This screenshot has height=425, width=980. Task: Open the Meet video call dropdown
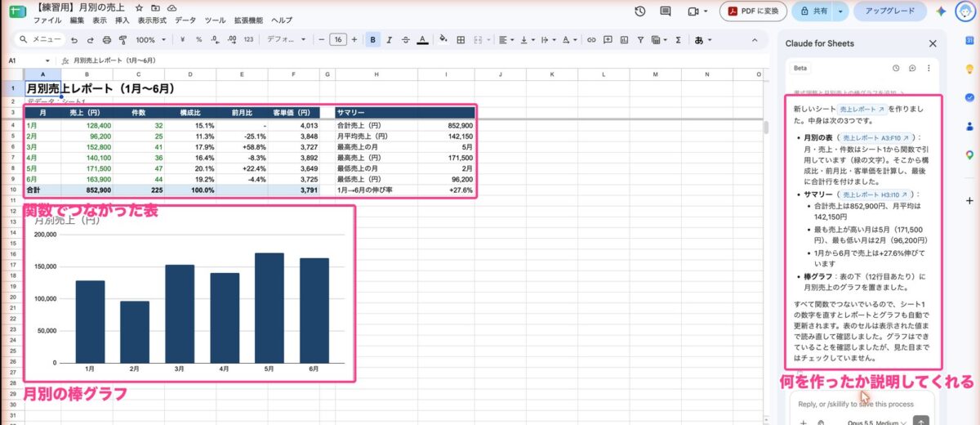point(697,11)
